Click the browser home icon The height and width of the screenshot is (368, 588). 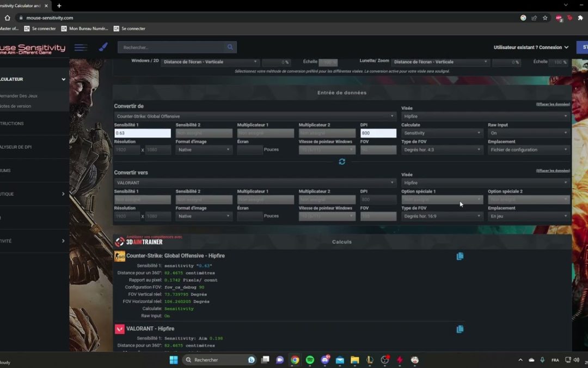click(7, 17)
